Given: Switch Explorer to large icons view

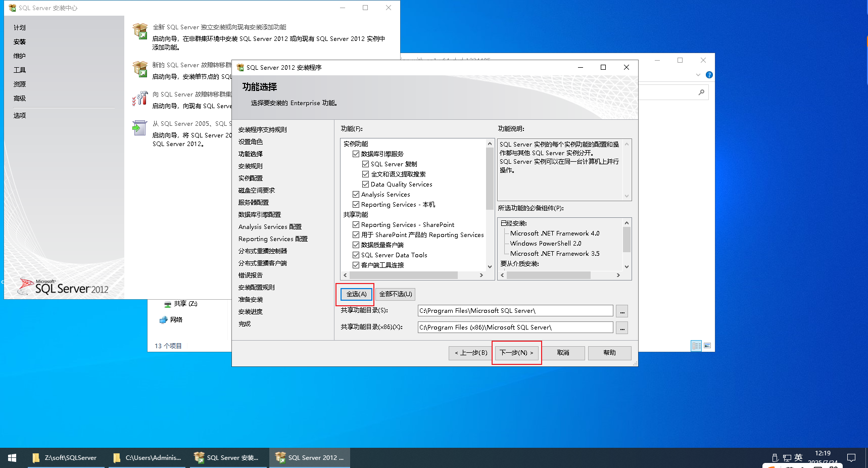Looking at the screenshot, I should click(707, 346).
